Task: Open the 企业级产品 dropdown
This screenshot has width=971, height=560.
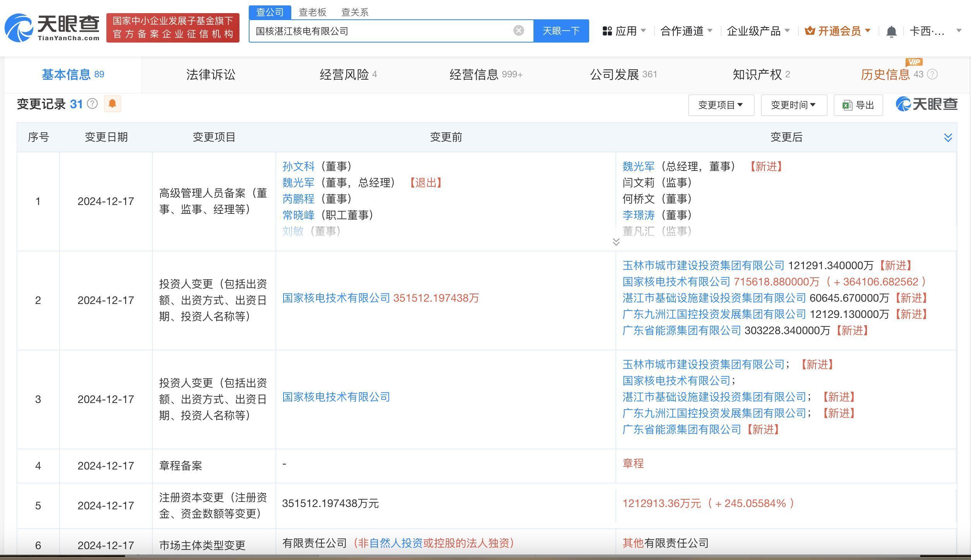Action: [758, 31]
